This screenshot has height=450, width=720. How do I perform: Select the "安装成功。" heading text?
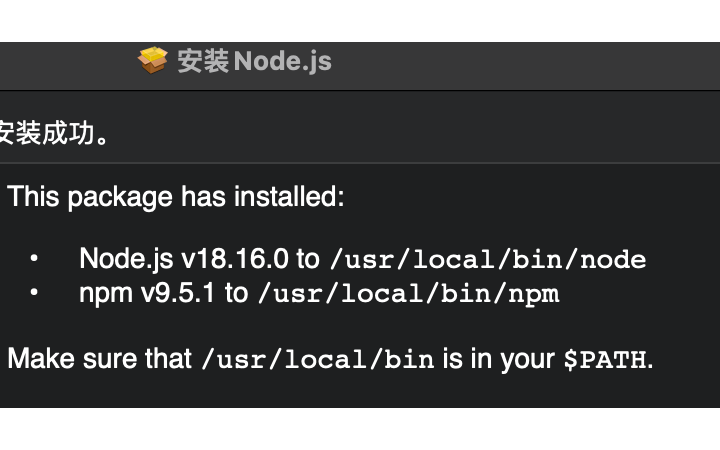click(x=54, y=133)
